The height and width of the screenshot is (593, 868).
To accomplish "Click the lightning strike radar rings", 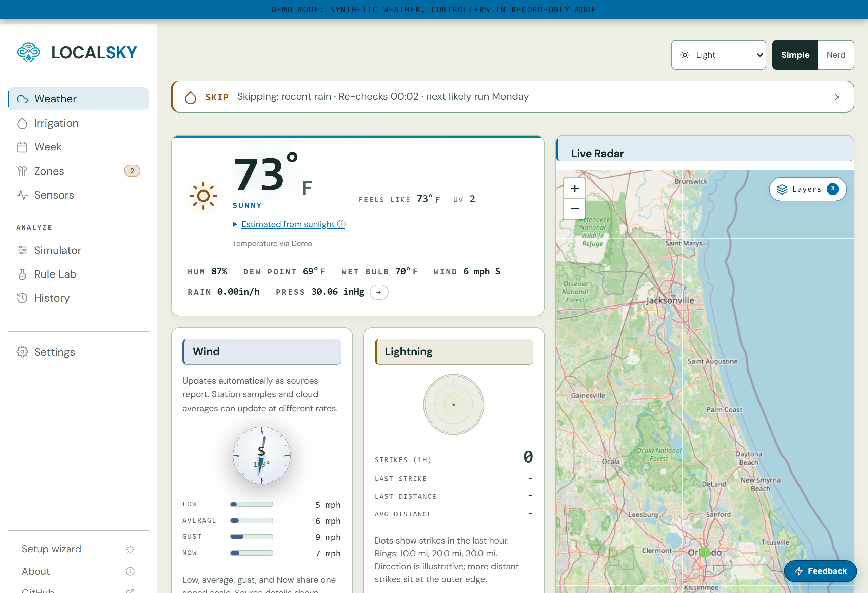I will (453, 405).
